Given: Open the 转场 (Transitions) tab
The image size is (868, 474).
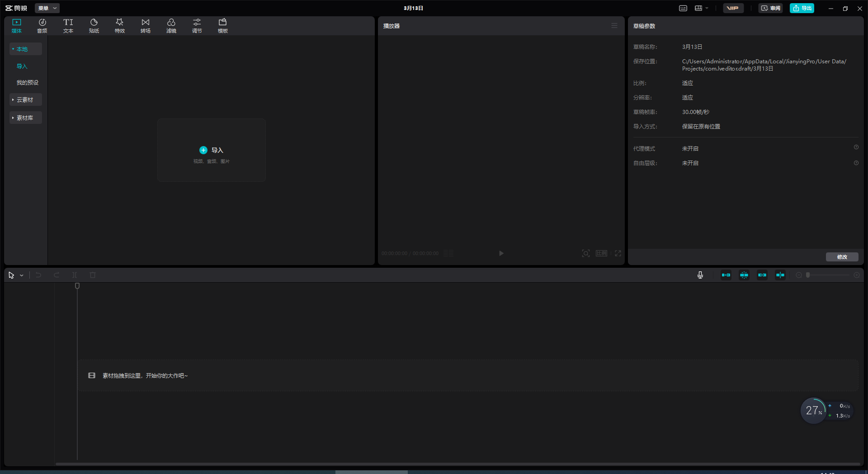Looking at the screenshot, I should click(146, 26).
